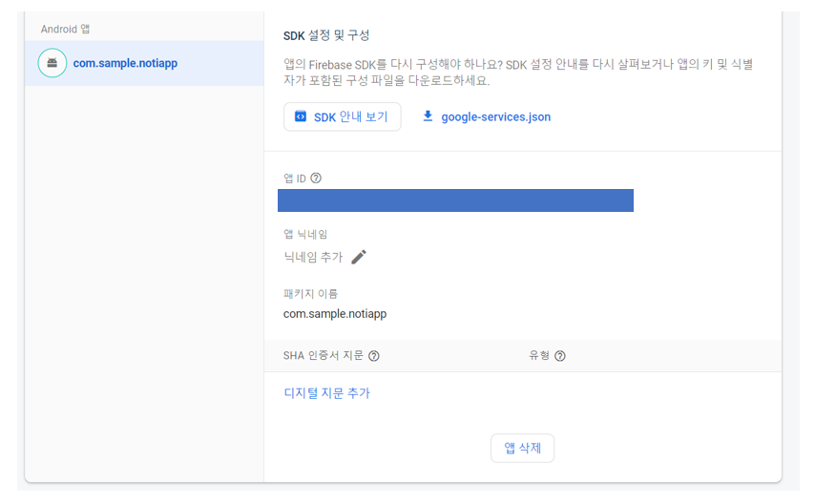Click the 앱 닉네임 label

click(x=305, y=235)
